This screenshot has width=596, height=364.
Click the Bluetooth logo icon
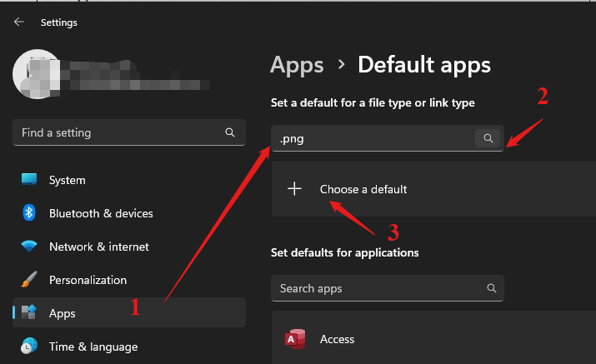click(29, 212)
